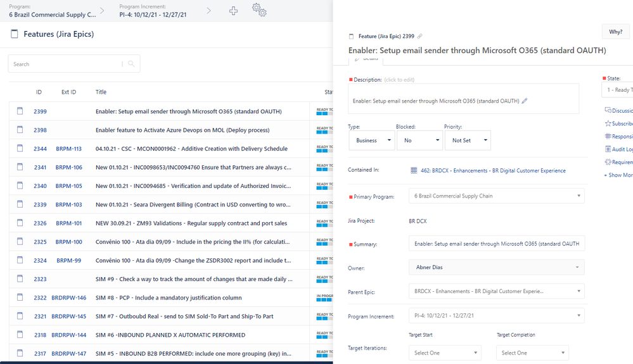The width and height of the screenshot is (633, 364).
Task: Click the Discussion speech-bubble icon
Action: pyautogui.click(x=608, y=110)
